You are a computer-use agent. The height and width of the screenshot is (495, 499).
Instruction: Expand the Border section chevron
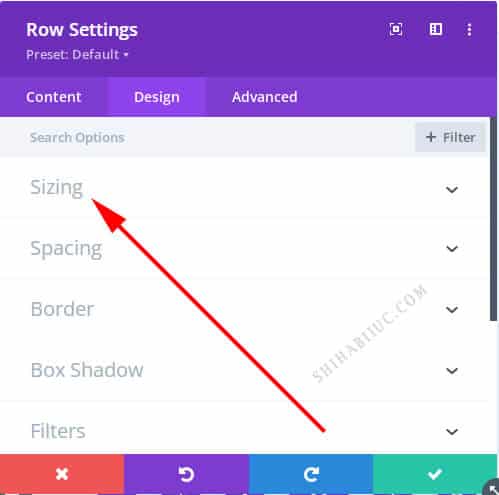pyautogui.click(x=452, y=310)
